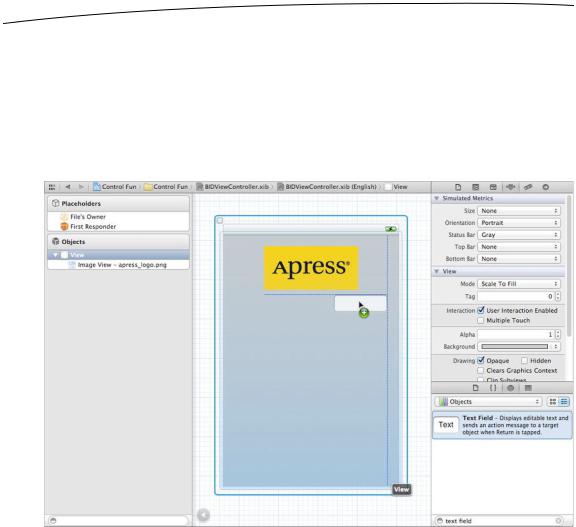Open the File inspector tab icon
Screen dimensions: 576x527
pos(458,187)
